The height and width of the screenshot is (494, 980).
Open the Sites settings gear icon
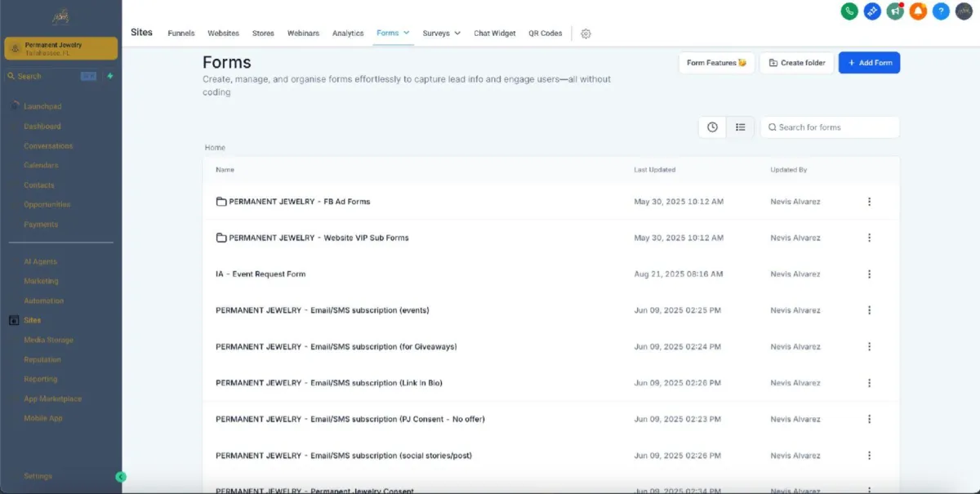586,33
